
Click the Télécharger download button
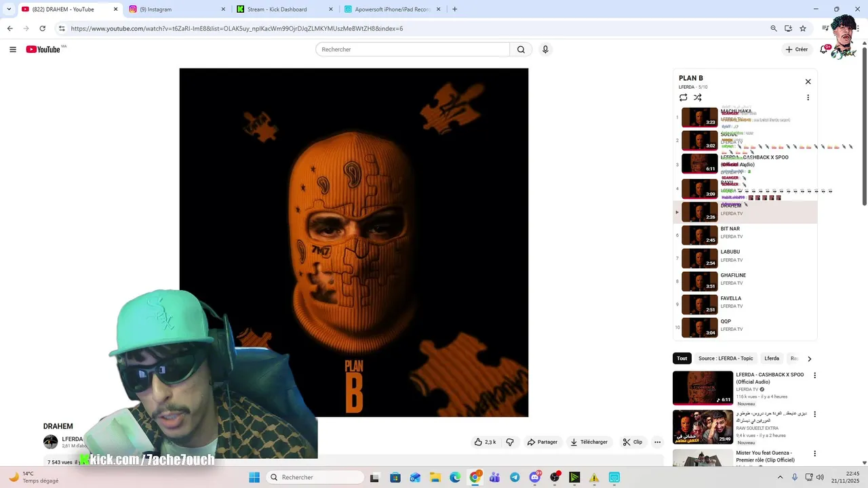click(x=589, y=442)
